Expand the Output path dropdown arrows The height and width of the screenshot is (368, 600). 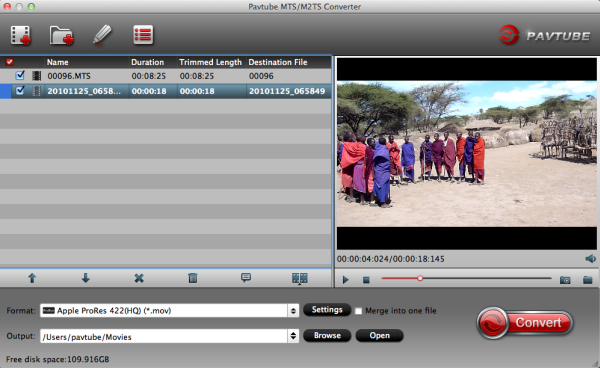tap(293, 336)
